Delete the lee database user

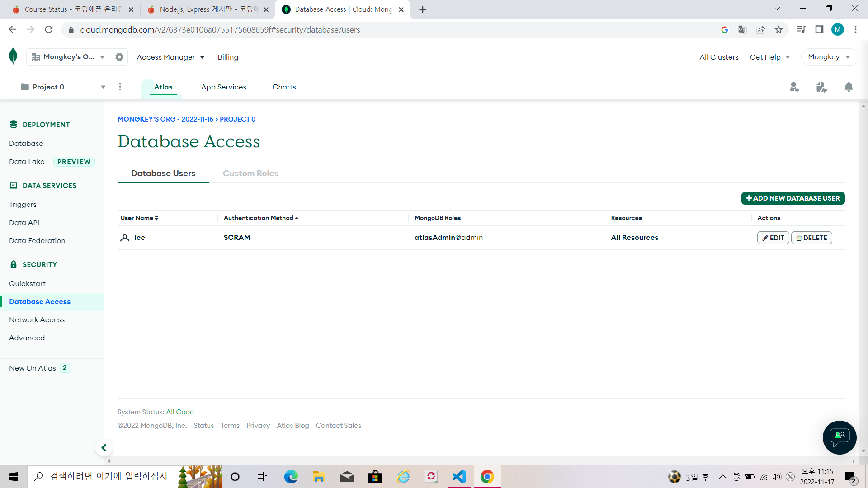click(x=811, y=238)
